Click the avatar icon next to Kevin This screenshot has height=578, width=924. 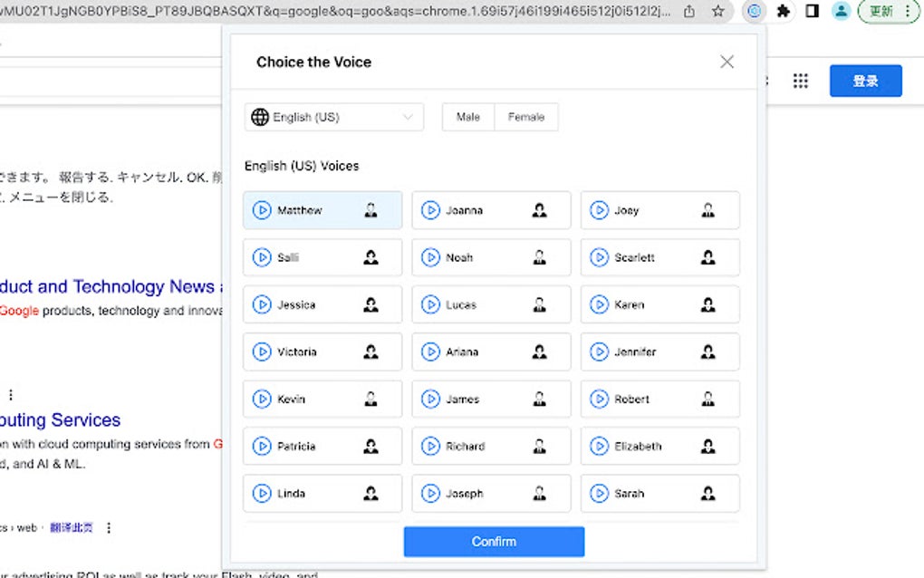370,399
